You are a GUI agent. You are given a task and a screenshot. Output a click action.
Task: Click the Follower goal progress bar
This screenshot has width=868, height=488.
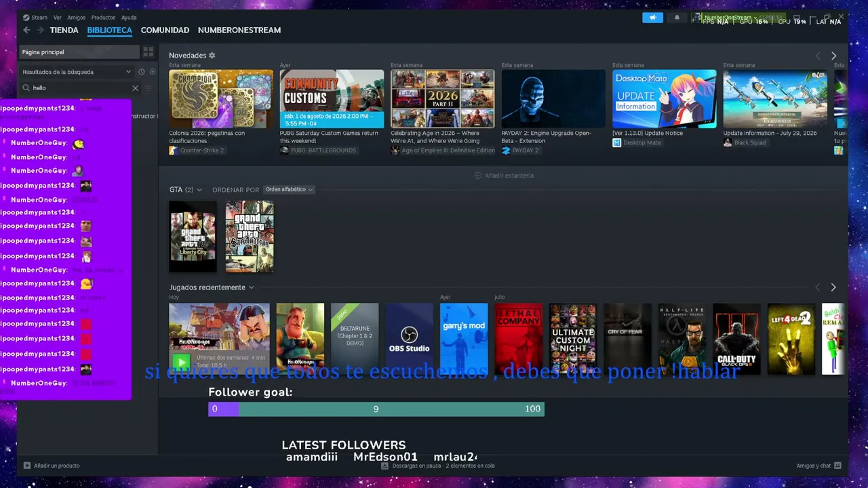376,409
